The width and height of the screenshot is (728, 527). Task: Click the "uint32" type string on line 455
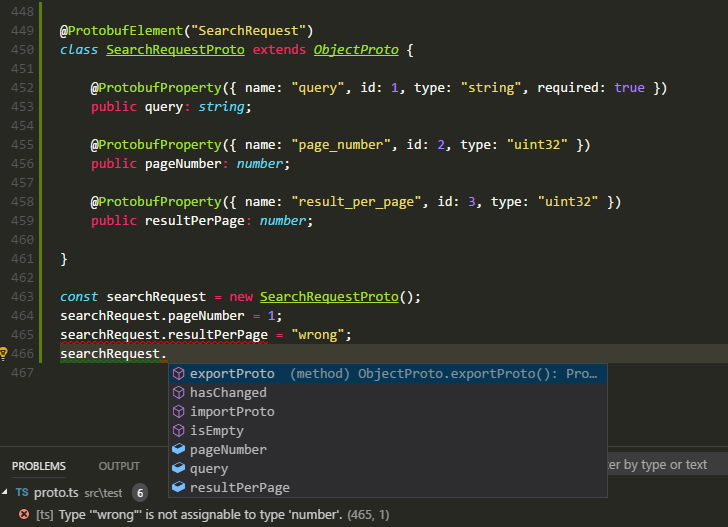(x=537, y=145)
